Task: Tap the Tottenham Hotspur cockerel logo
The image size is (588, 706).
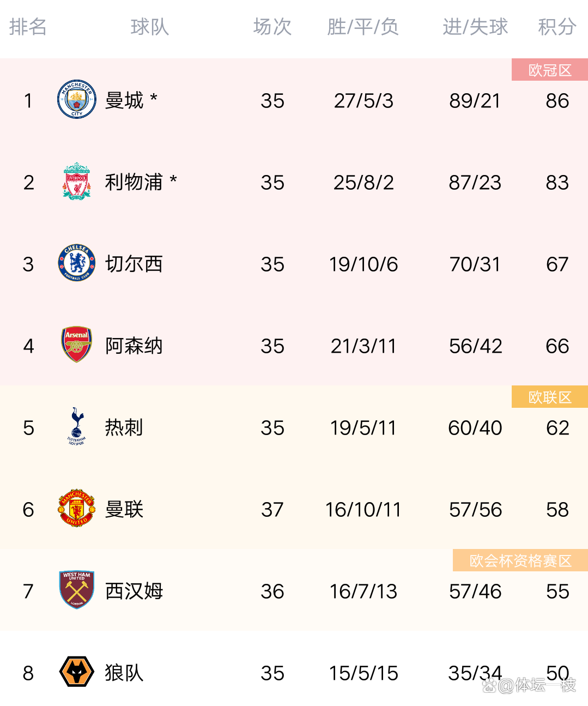Action: (77, 426)
